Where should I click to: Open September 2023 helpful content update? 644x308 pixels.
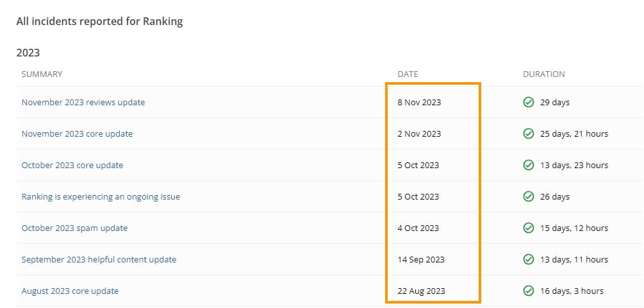pyautogui.click(x=99, y=259)
